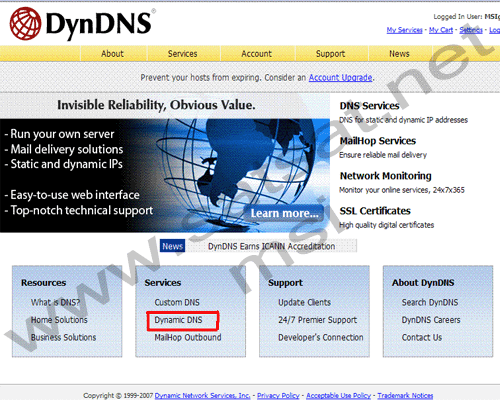The width and height of the screenshot is (500, 400).
Task: Click the Learn more... button
Action: pyautogui.click(x=284, y=213)
